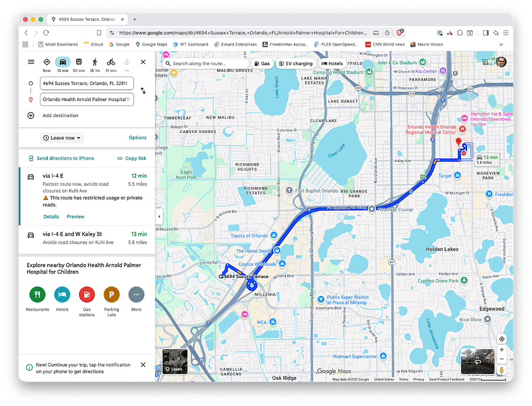Close the directions panel
Screen dimensions: 532x406
(x=143, y=62)
